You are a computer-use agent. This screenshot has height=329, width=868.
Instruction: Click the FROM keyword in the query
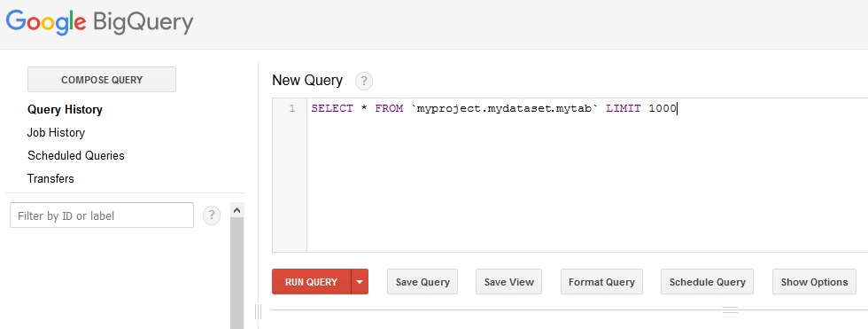[x=389, y=108]
